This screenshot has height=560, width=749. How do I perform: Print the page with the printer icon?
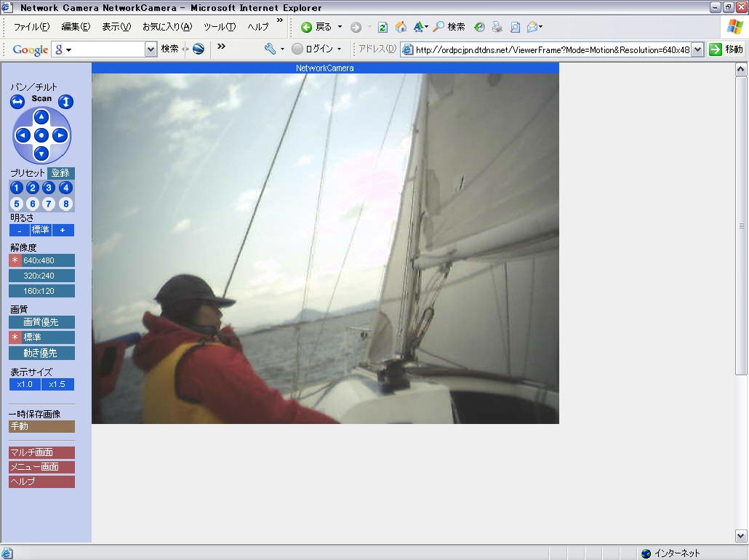tap(497, 27)
